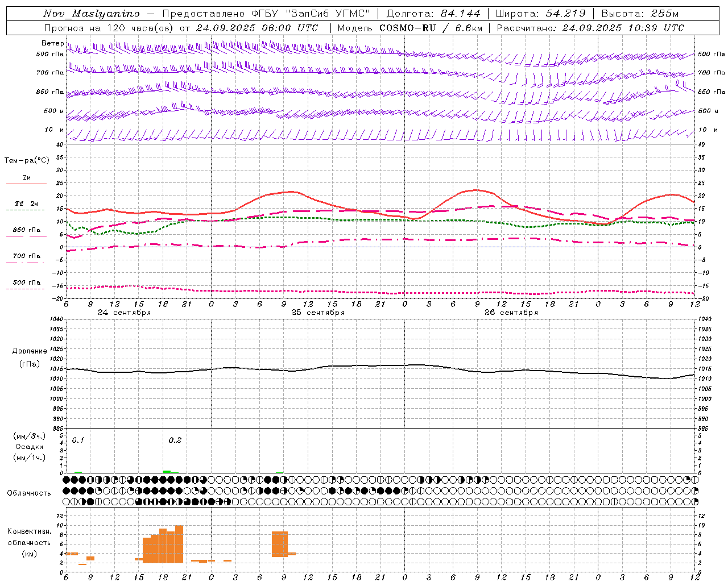The width and height of the screenshot is (728, 582).
Task: Click the tallest orange convective cloud bar
Action: (179, 544)
